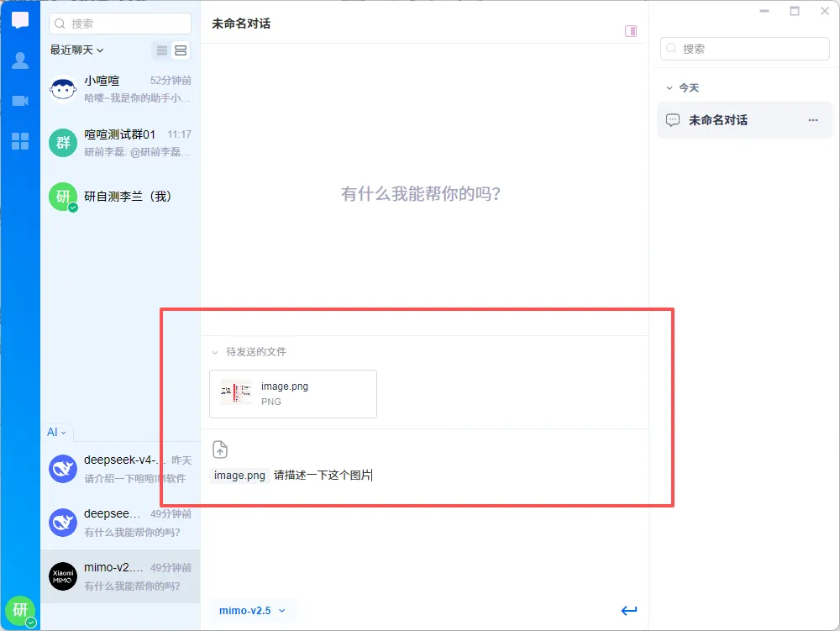Open the 小喧喧 chat
This screenshot has width=840, height=631.
120,89
